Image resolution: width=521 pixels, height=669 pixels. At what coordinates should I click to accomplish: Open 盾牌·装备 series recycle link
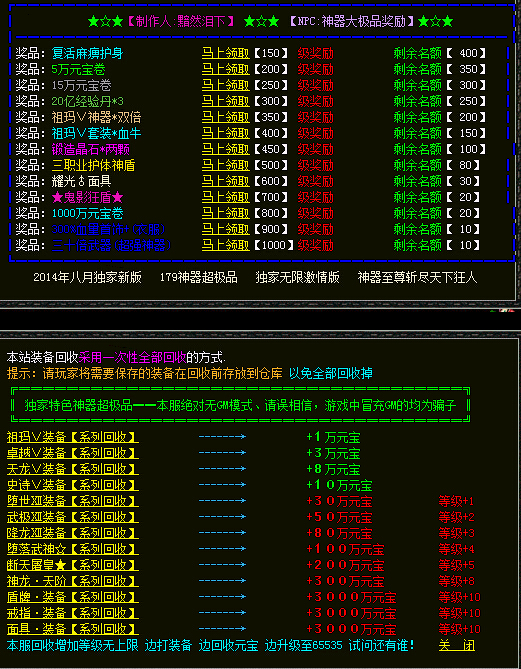[x=73, y=597]
